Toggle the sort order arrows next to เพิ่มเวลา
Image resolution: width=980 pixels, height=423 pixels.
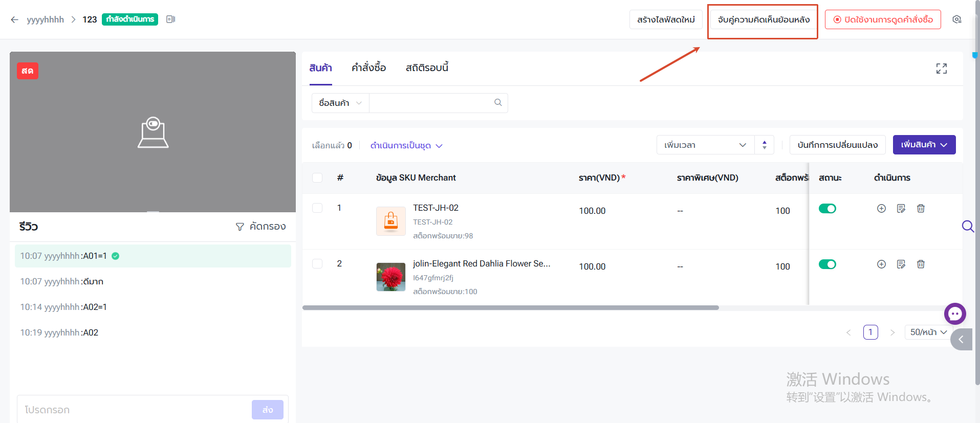[764, 145]
